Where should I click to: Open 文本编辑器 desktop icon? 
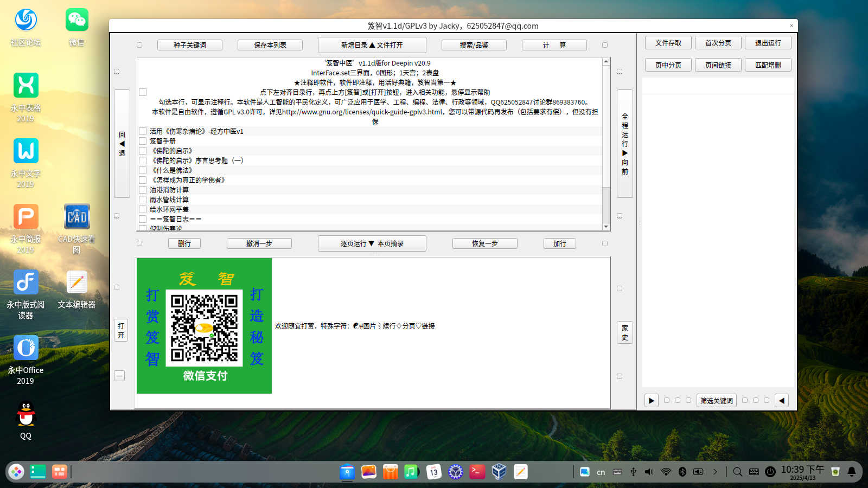click(76, 282)
